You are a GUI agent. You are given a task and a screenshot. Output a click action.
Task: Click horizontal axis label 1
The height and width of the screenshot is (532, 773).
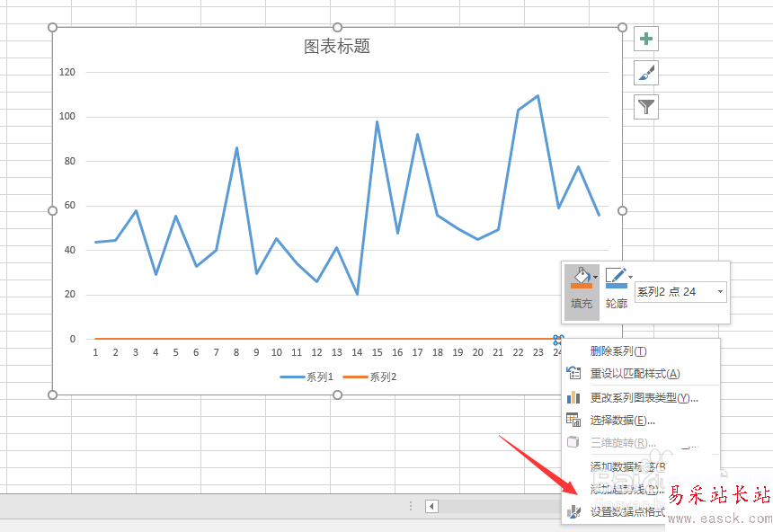[x=95, y=352]
